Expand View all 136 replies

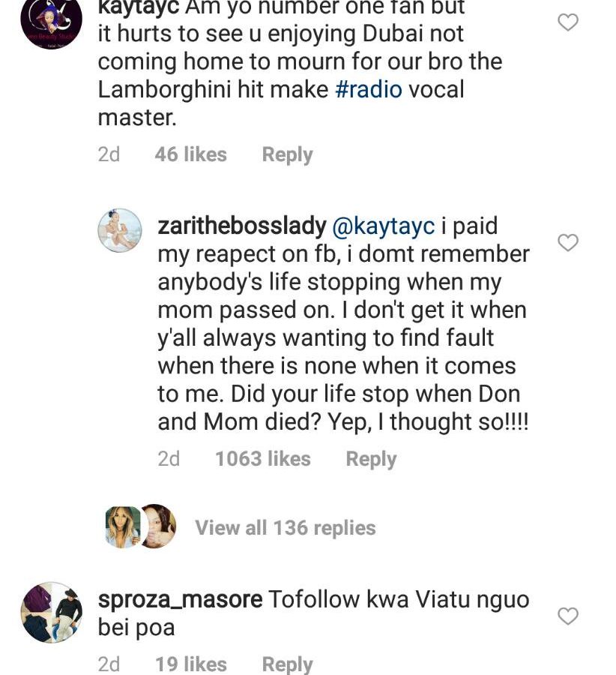tap(285, 528)
